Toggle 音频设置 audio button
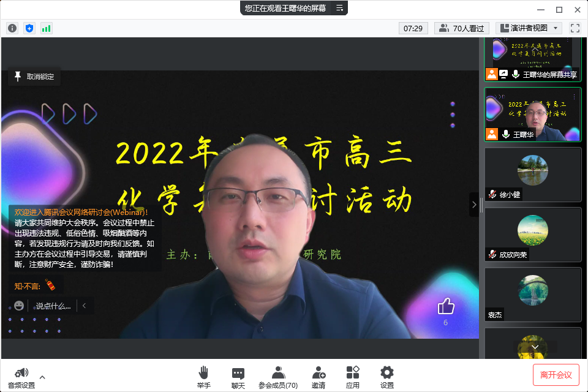The width and height of the screenshot is (588, 392). (x=21, y=376)
